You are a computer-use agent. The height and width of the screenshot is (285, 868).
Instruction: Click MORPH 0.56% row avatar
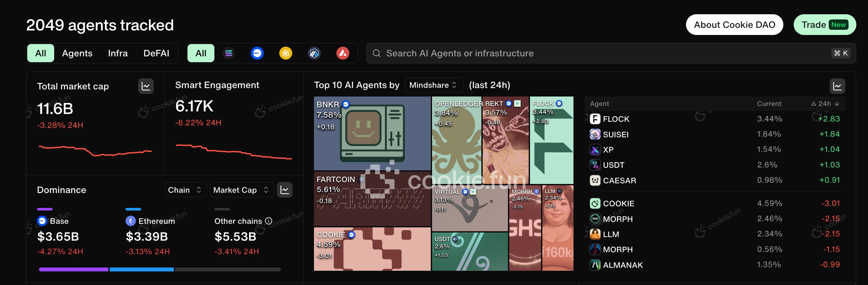[595, 250]
